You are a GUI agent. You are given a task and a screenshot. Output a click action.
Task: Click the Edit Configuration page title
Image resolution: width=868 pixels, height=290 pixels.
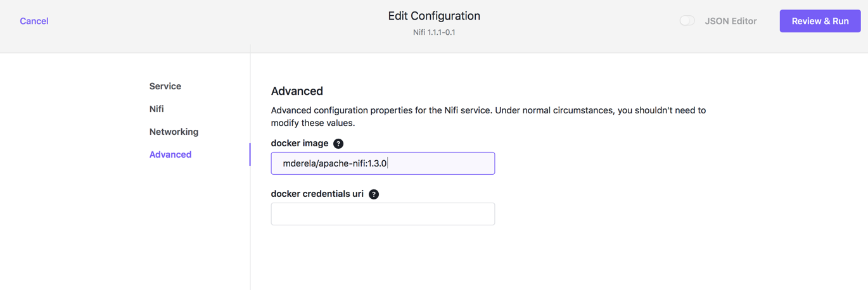434,16
